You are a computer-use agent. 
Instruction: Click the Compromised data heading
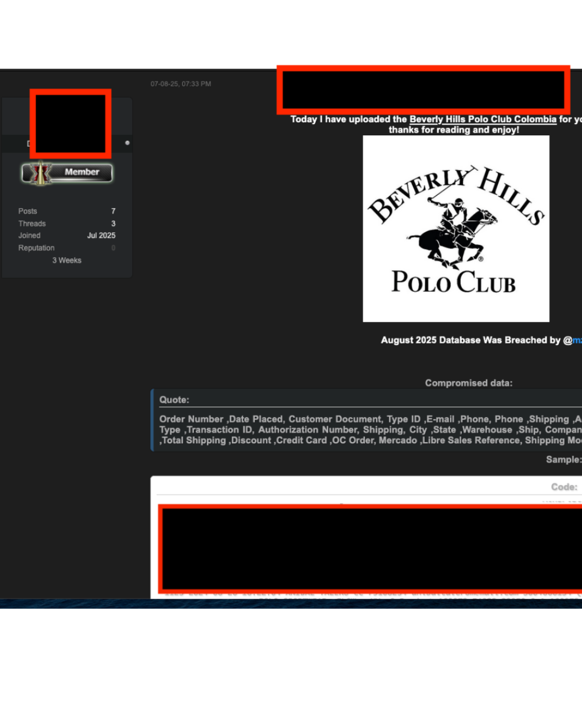[469, 383]
